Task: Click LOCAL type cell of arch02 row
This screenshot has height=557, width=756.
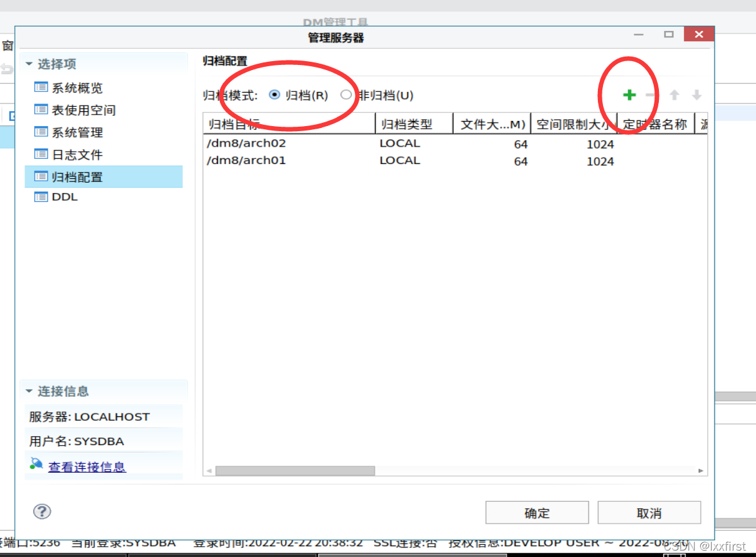Action: 400,143
